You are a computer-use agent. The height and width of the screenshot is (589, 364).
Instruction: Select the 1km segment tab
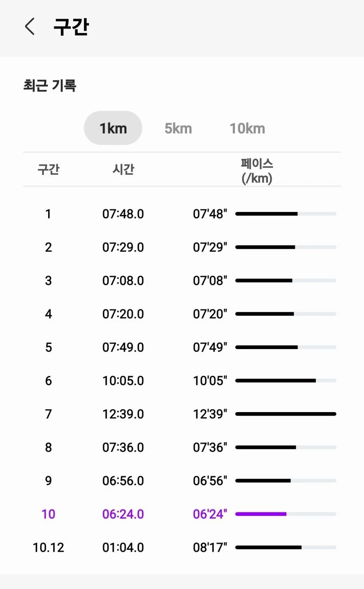coord(113,128)
